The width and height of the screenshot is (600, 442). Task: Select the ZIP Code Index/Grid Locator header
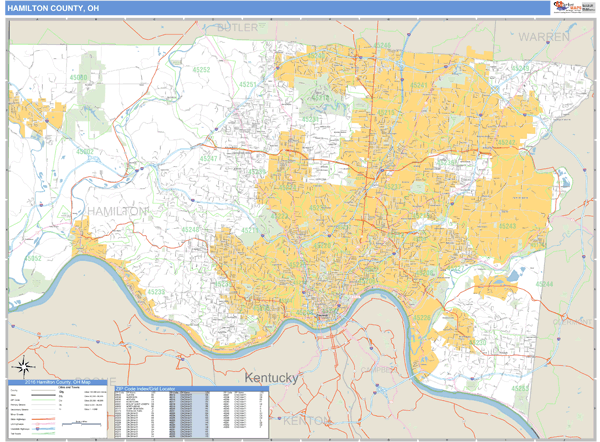[x=145, y=387]
